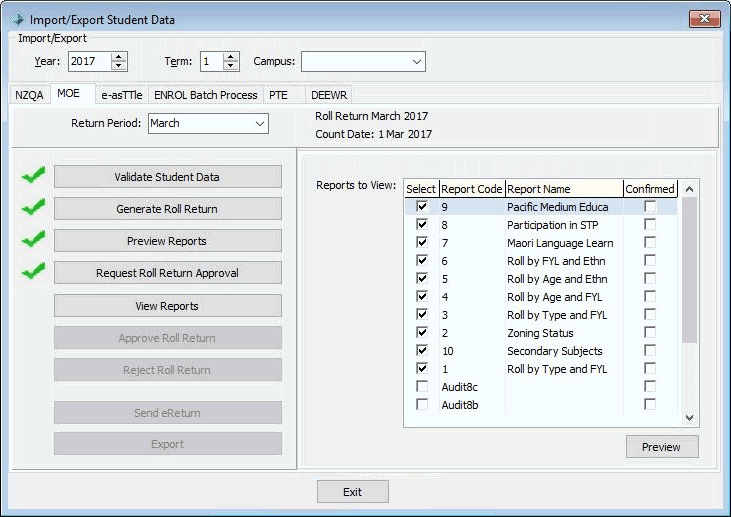Screen dimensions: 731x517
Task: Click the Report Code column header
Action: (472, 189)
